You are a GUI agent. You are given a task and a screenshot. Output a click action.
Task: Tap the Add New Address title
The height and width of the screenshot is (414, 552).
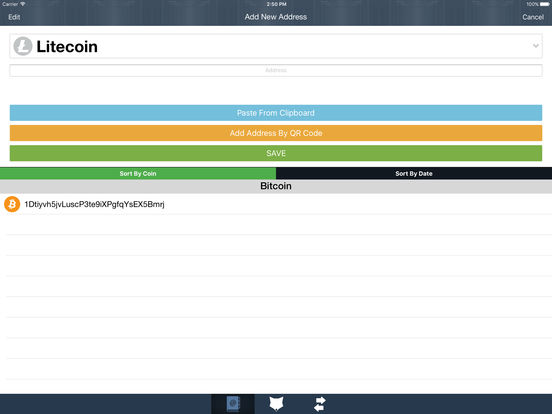tap(276, 17)
